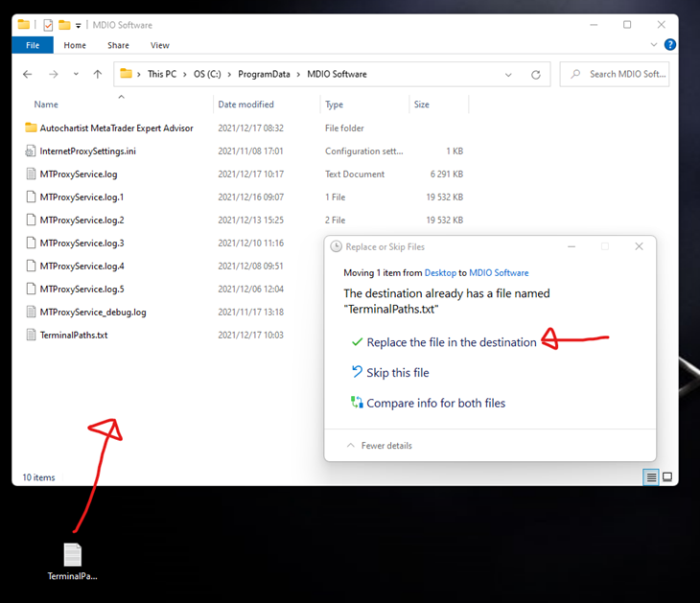The height and width of the screenshot is (603, 700).
Task: Click the folder icon in the address bar
Action: click(x=127, y=74)
